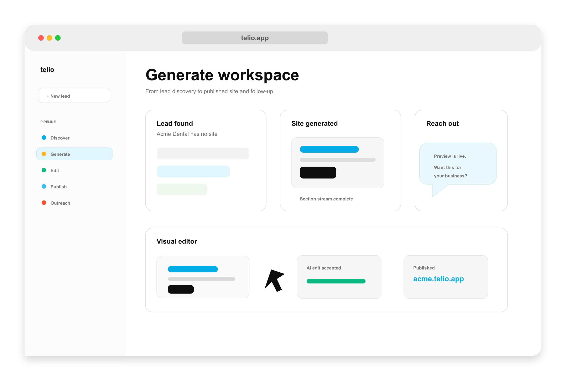Click the 'Preview is live.' text
Screen dimensions: 566x392
(450, 156)
